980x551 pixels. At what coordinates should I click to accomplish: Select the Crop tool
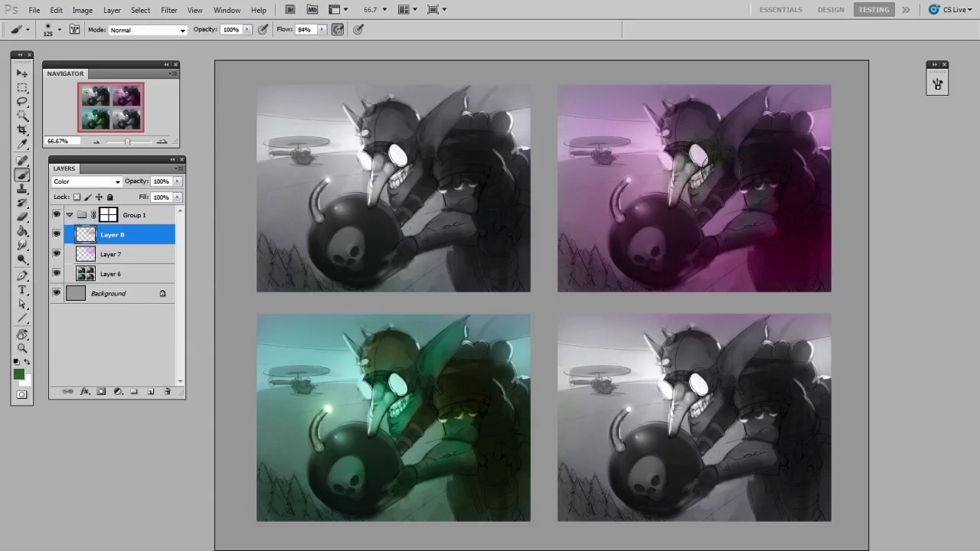22,130
